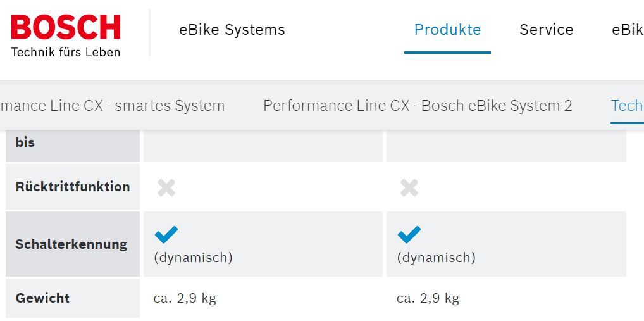Click blue checkmark in second Schalterkennung cell

[409, 235]
